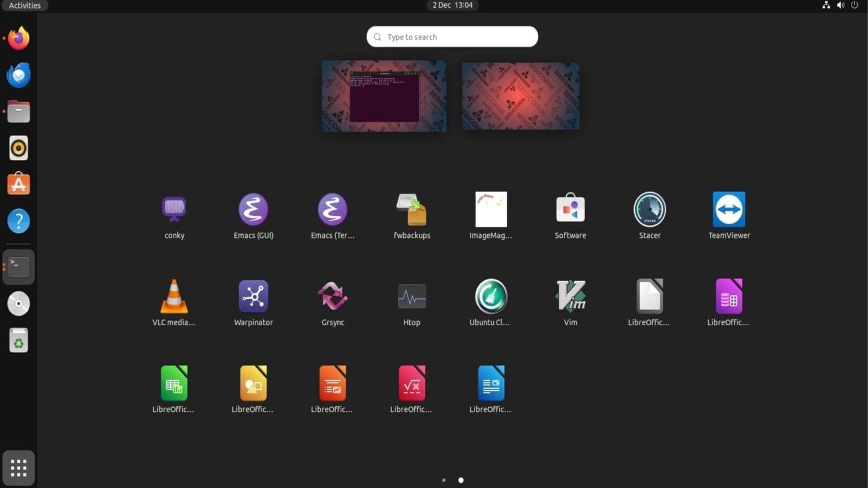
Task: Open Firefox from the dock
Action: (18, 37)
